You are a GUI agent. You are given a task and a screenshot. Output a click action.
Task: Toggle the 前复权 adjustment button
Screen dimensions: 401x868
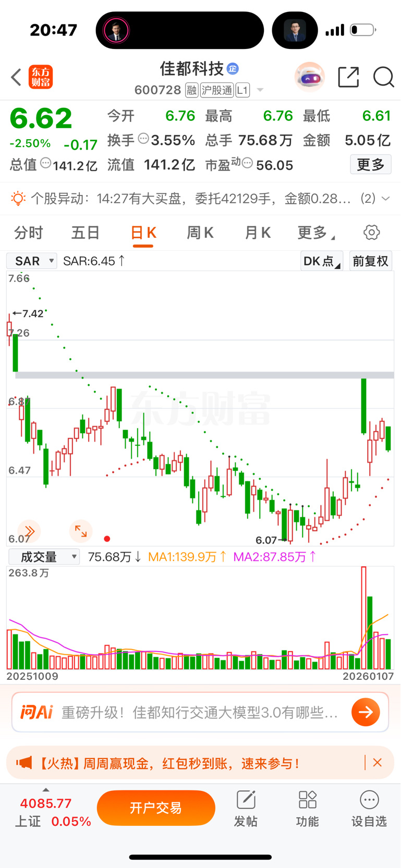tap(371, 261)
